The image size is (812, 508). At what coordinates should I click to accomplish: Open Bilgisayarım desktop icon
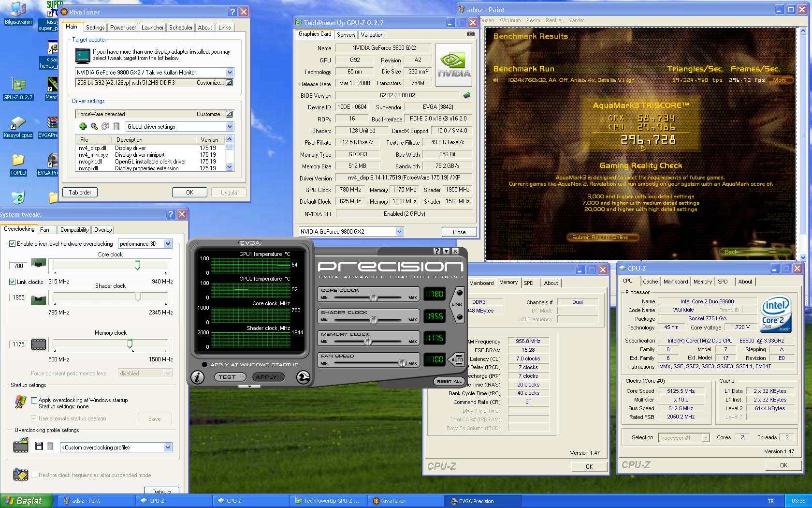(18, 14)
